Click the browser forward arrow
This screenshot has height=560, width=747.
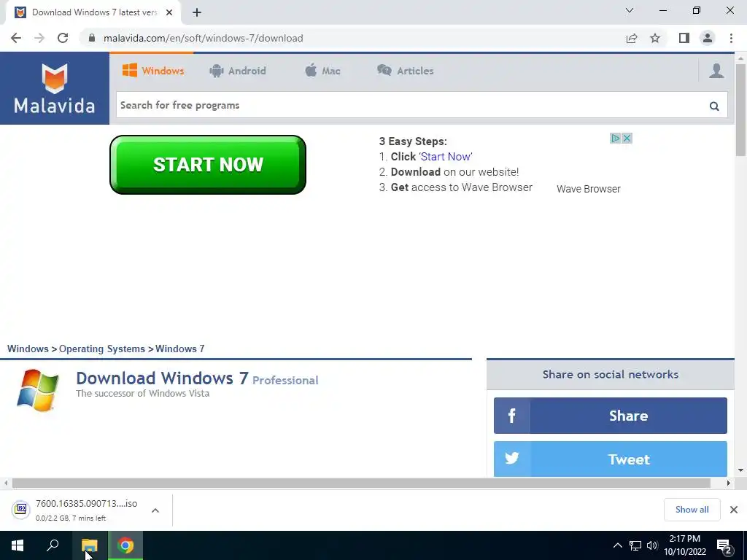point(39,38)
